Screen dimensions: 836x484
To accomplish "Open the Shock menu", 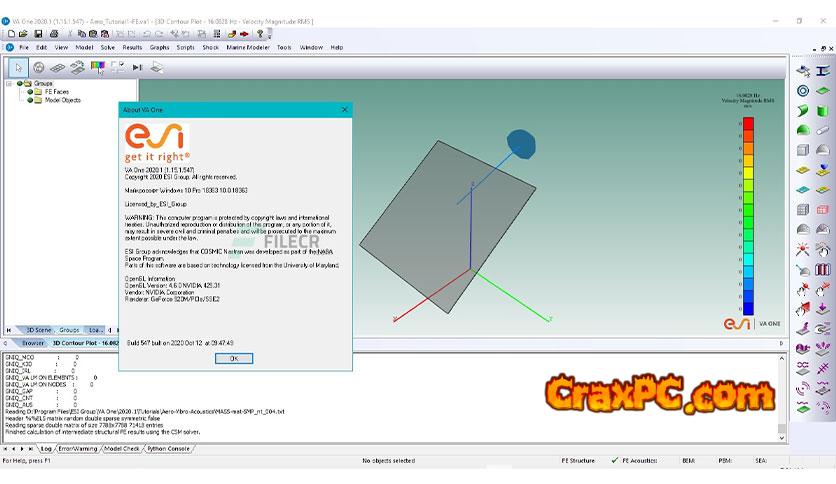I will pyautogui.click(x=211, y=47).
